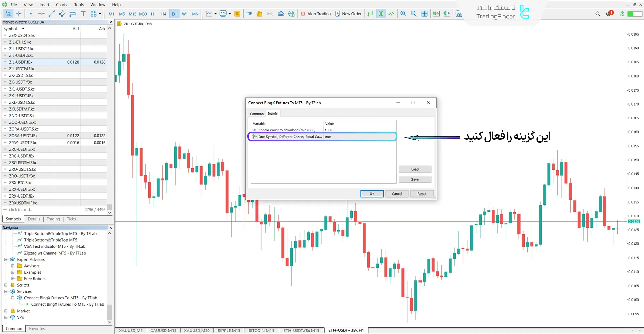This screenshot has width=644, height=334.
Task: Zoom in on the chart
Action: tap(403, 14)
